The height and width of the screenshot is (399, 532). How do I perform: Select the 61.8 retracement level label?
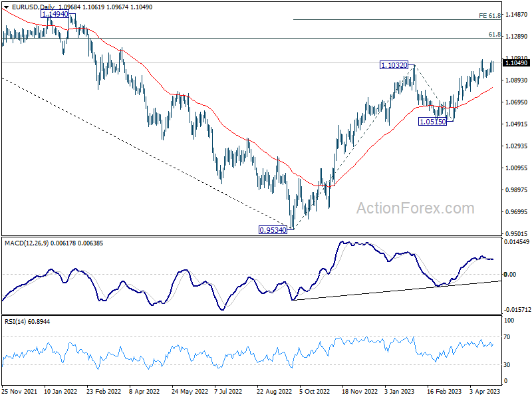[x=494, y=35]
